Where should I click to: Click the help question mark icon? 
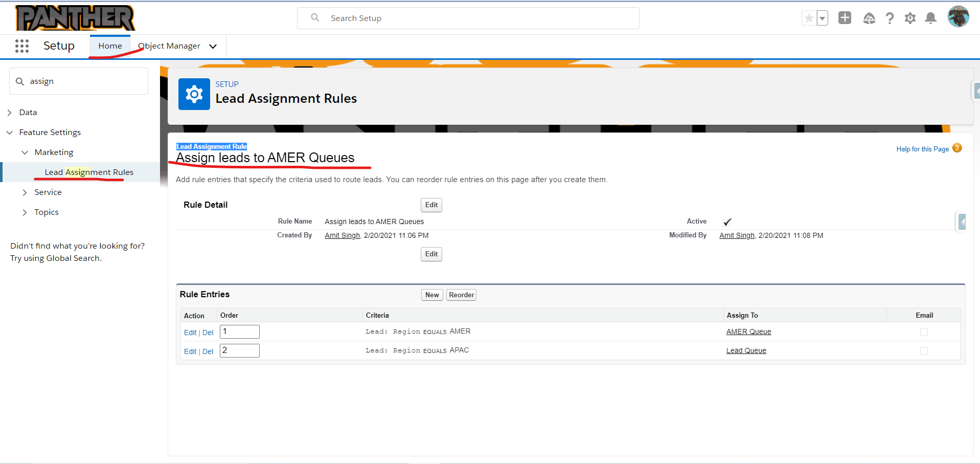coord(890,18)
